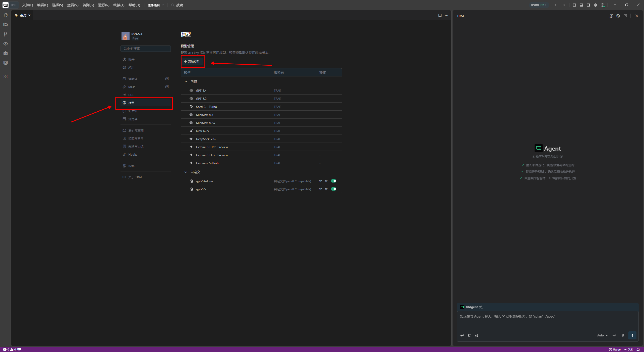This screenshot has width=644, height=352.
Task: Click the @Agent chip in chat
Action: [x=471, y=307]
